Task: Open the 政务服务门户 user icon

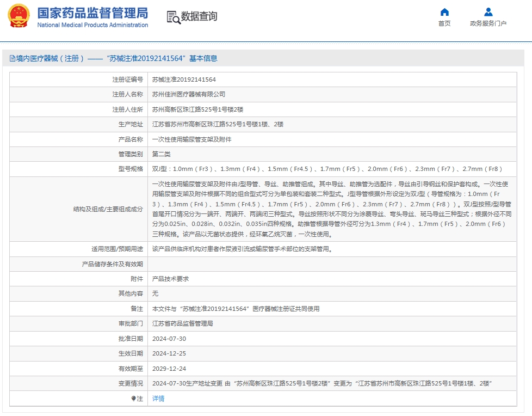Action: (488, 12)
